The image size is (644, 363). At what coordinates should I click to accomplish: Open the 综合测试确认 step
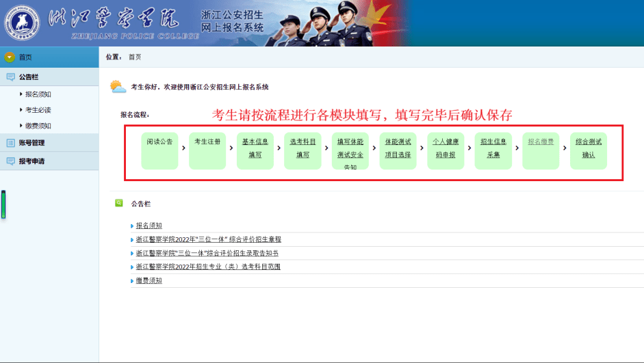click(x=589, y=150)
